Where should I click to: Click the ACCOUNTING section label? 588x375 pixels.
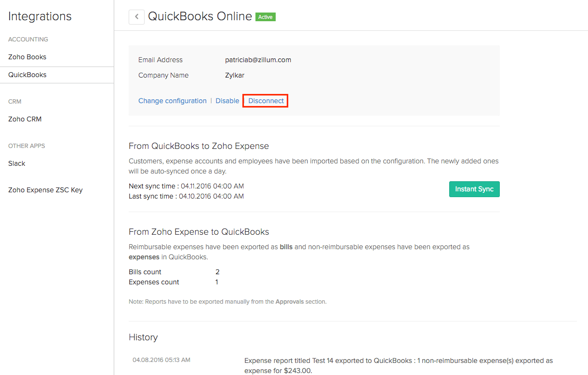(x=28, y=40)
